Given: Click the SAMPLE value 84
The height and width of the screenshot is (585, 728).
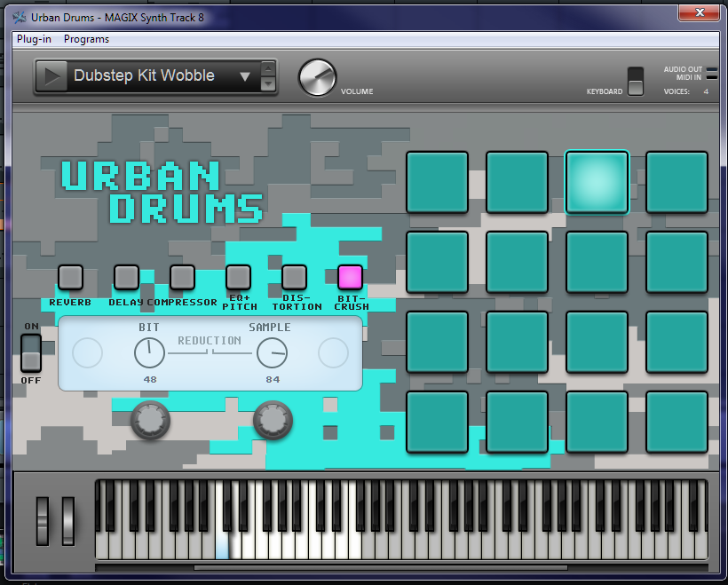Looking at the screenshot, I should point(273,379).
